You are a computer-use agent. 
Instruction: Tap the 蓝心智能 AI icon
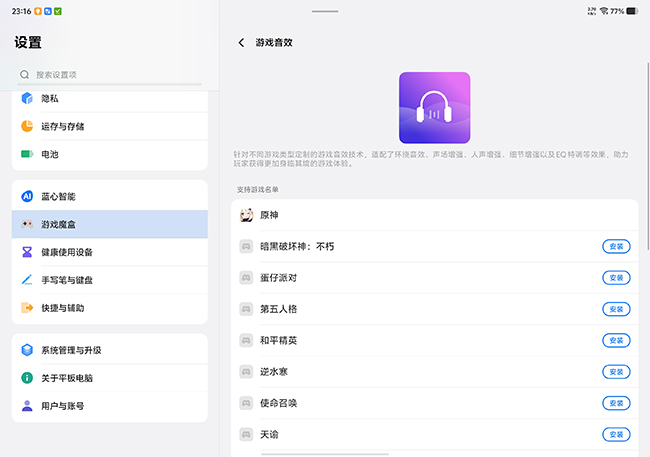click(27, 197)
